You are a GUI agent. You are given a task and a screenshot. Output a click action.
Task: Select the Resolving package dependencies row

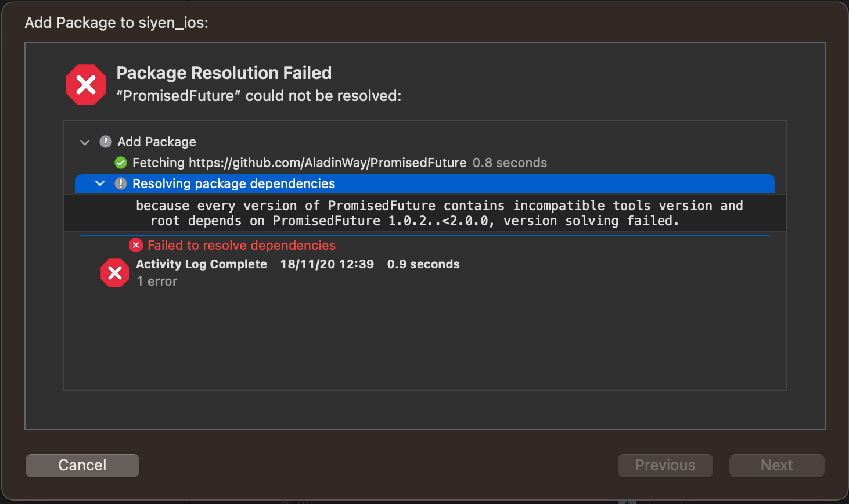(x=425, y=183)
